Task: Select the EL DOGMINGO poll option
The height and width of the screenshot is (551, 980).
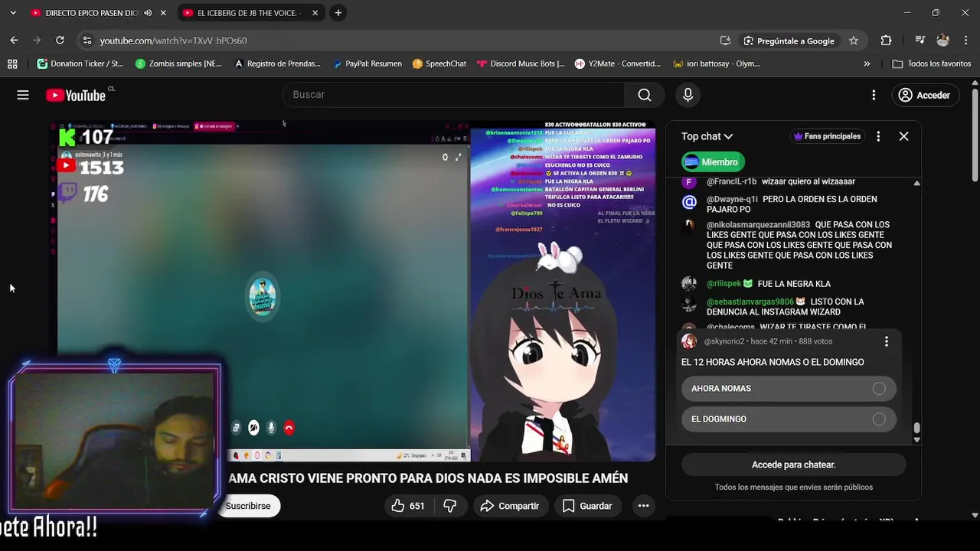Action: click(x=789, y=419)
